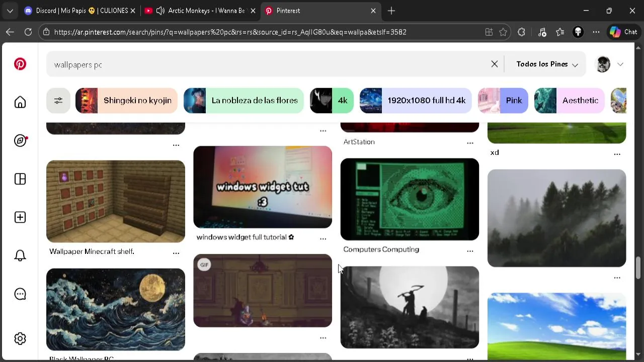Open more options for ArtStation pin
This screenshot has width=644, height=362.
(x=470, y=143)
